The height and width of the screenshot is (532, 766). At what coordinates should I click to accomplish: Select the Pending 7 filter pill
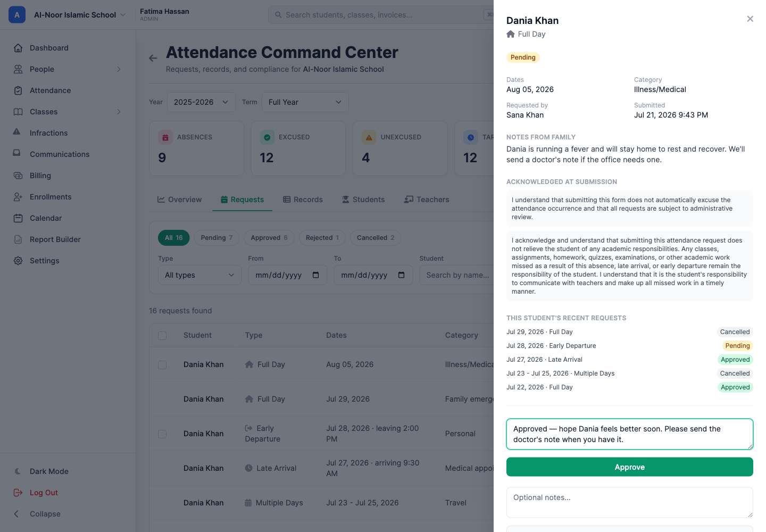217,238
